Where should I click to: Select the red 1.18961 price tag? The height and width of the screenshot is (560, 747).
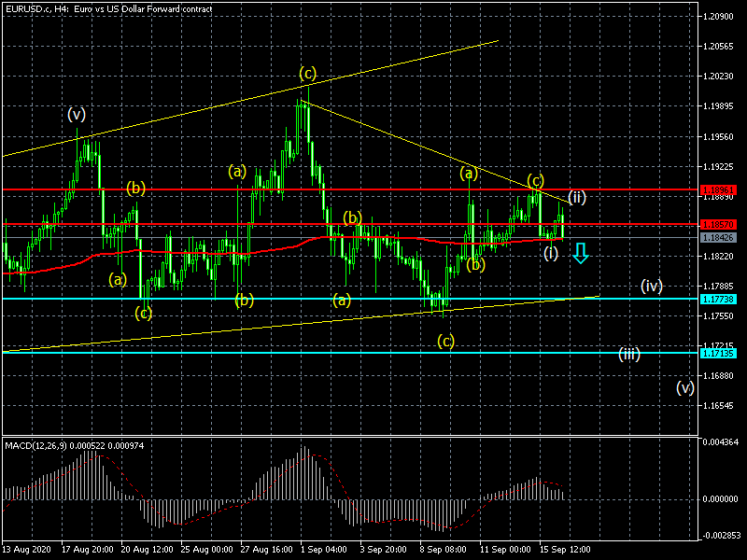(718, 189)
